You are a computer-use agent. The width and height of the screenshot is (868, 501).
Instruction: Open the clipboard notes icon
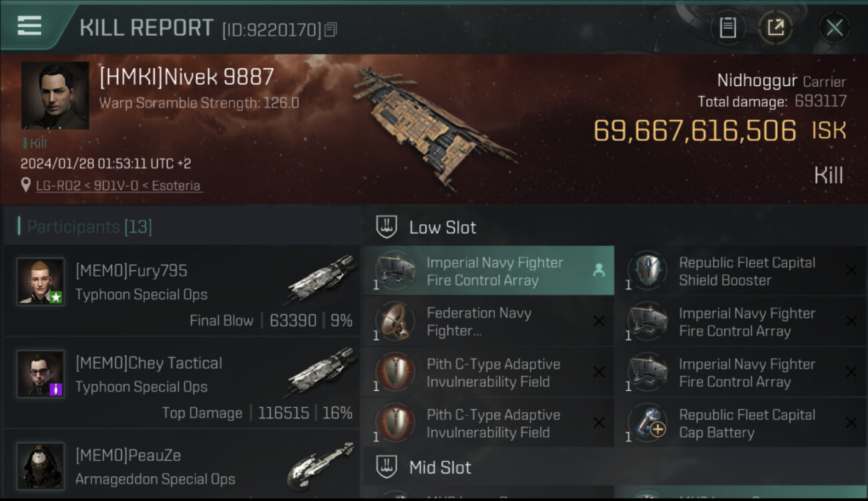(728, 27)
